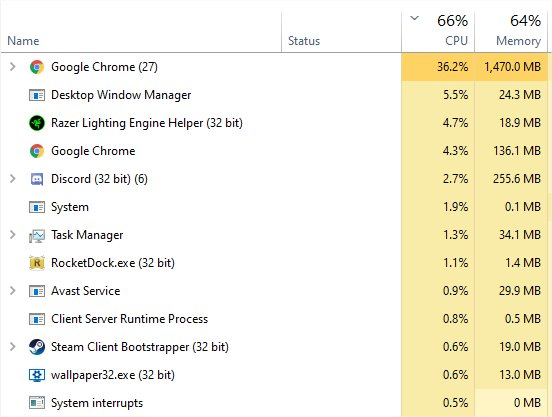Image resolution: width=552 pixels, height=417 pixels.
Task: Sort processes by Memory column header
Action: point(511,32)
